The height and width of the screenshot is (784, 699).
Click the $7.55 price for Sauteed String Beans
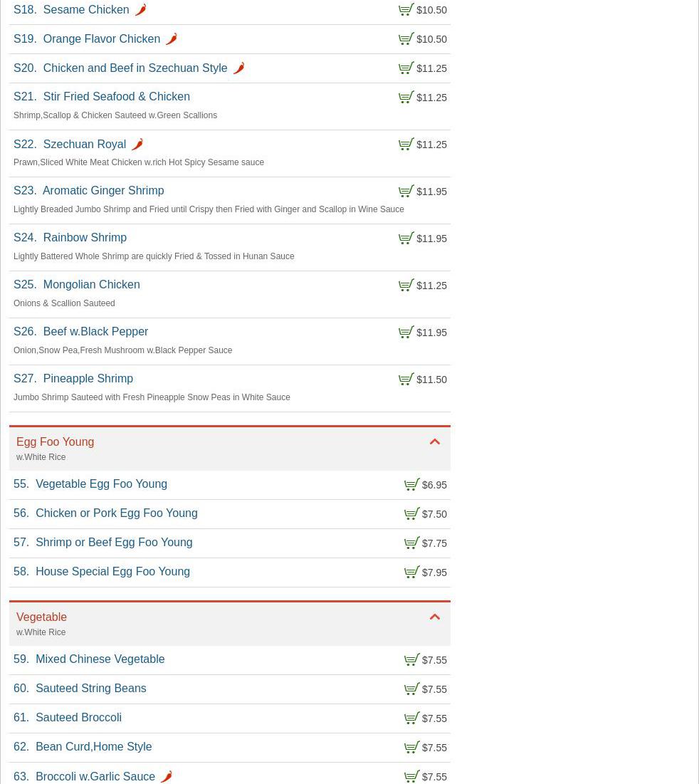tap(434, 689)
